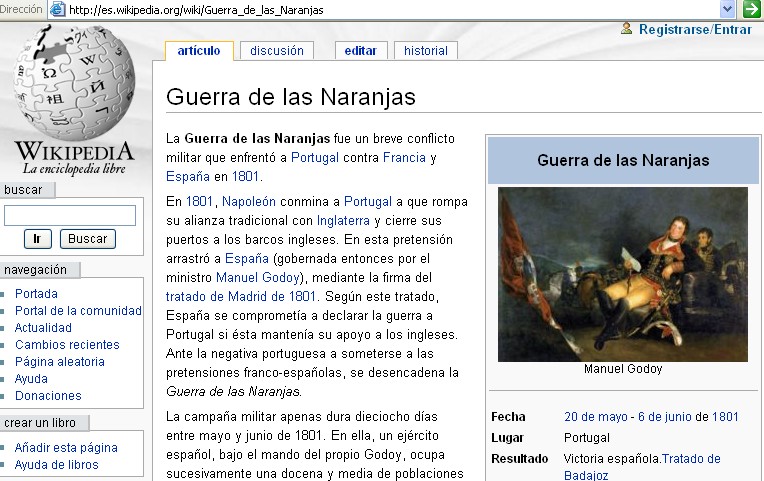The image size is (764, 481).
Task: Follow the Inglaterra link
Action: click(x=344, y=220)
